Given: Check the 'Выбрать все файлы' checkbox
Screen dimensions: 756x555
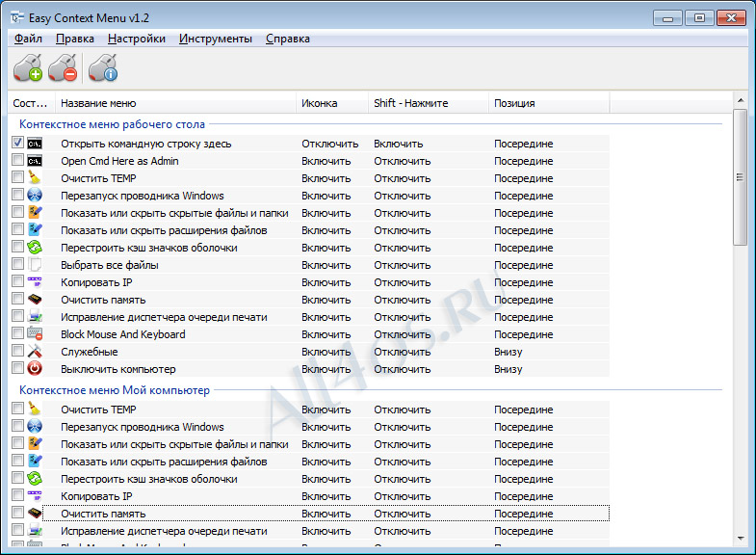Looking at the screenshot, I should click(18, 264).
